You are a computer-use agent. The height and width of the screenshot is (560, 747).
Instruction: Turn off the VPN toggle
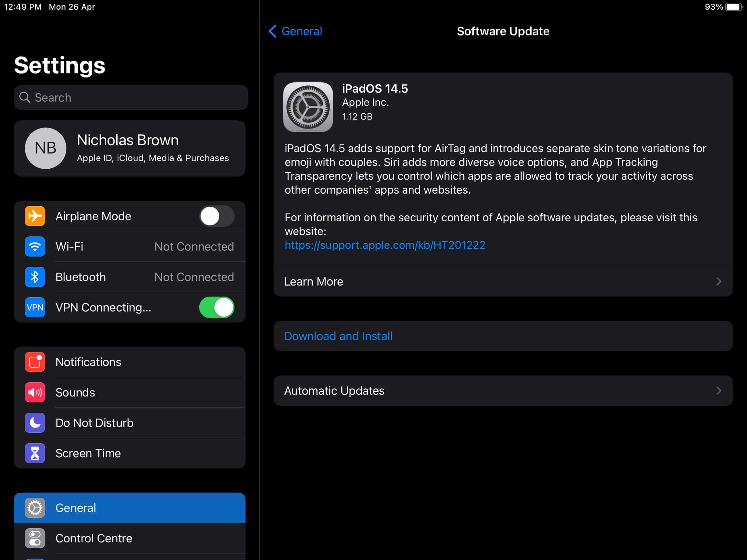click(217, 307)
